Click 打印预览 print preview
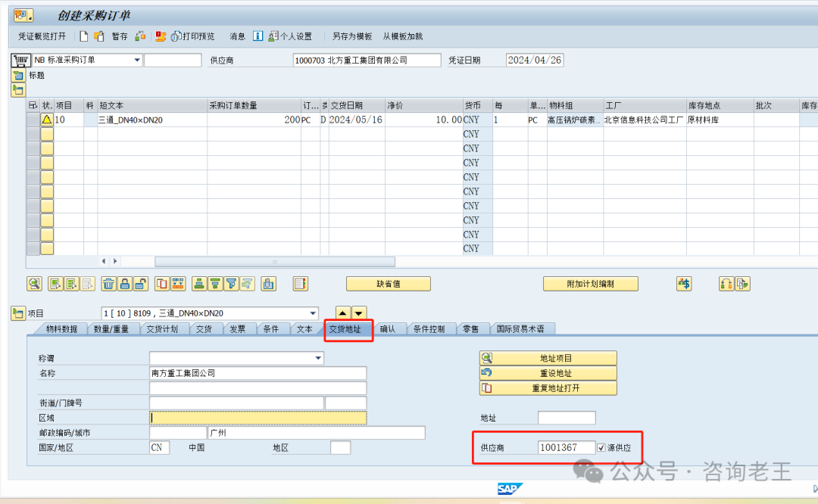 pyautogui.click(x=192, y=36)
